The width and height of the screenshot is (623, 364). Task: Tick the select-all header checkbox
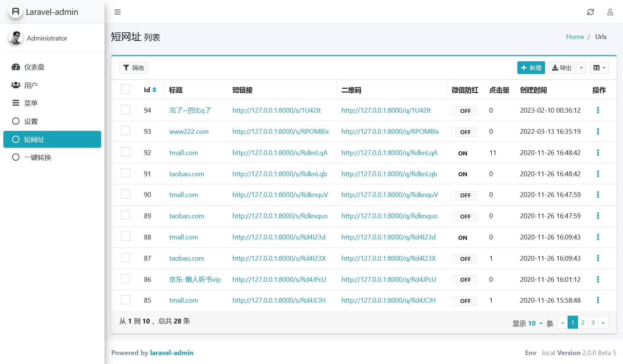coord(126,89)
